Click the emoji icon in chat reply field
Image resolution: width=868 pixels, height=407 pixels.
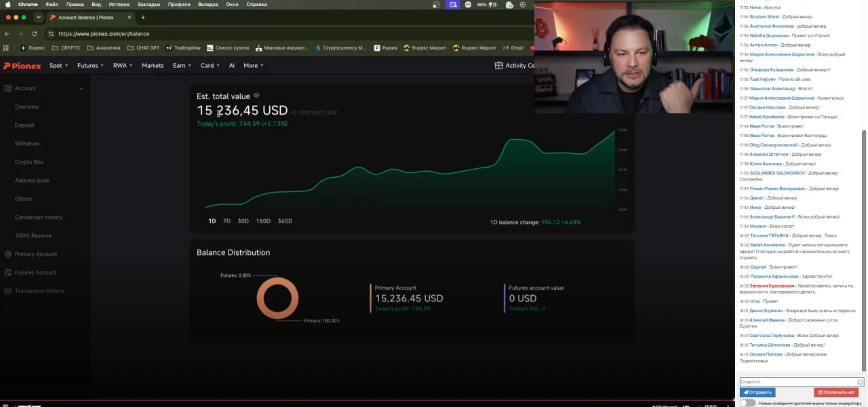[860, 382]
